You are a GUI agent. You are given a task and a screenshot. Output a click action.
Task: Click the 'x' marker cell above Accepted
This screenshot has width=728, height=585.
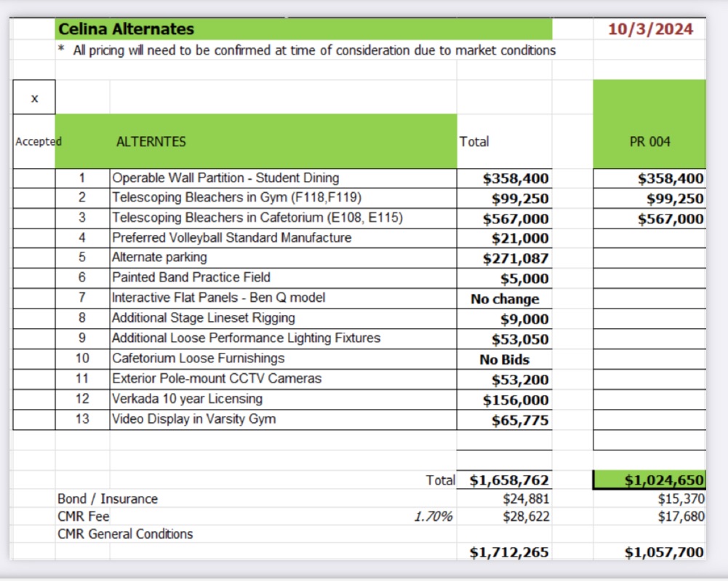pos(34,98)
